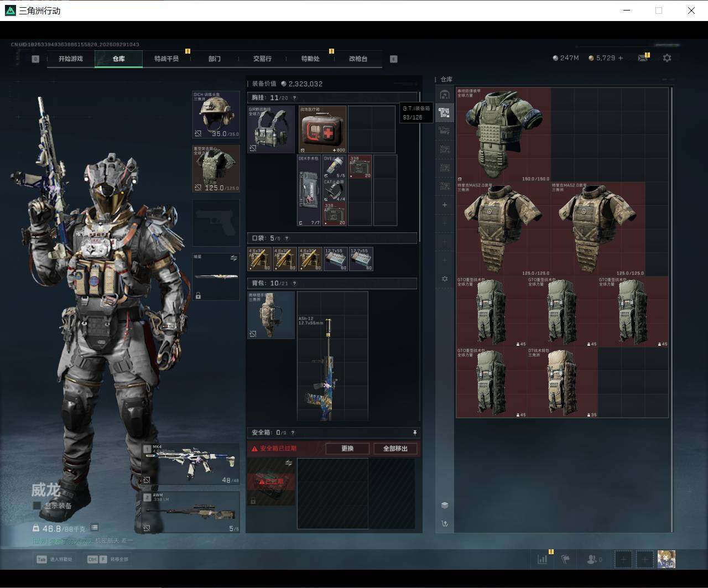Open the mail inbox envelope icon

[642, 58]
